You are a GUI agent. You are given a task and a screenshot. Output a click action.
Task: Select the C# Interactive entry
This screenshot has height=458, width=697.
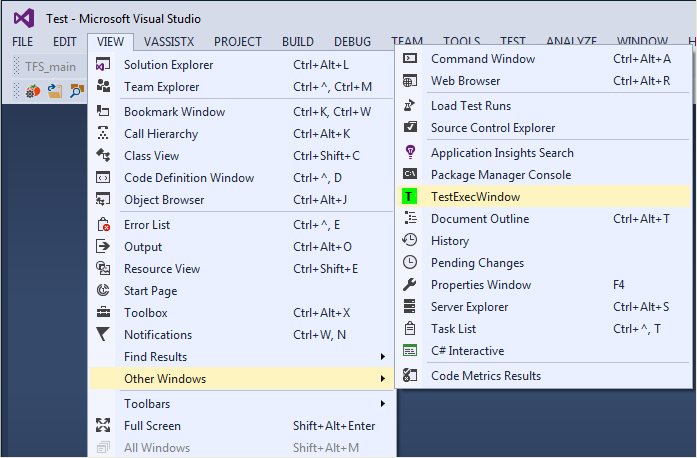(544, 350)
